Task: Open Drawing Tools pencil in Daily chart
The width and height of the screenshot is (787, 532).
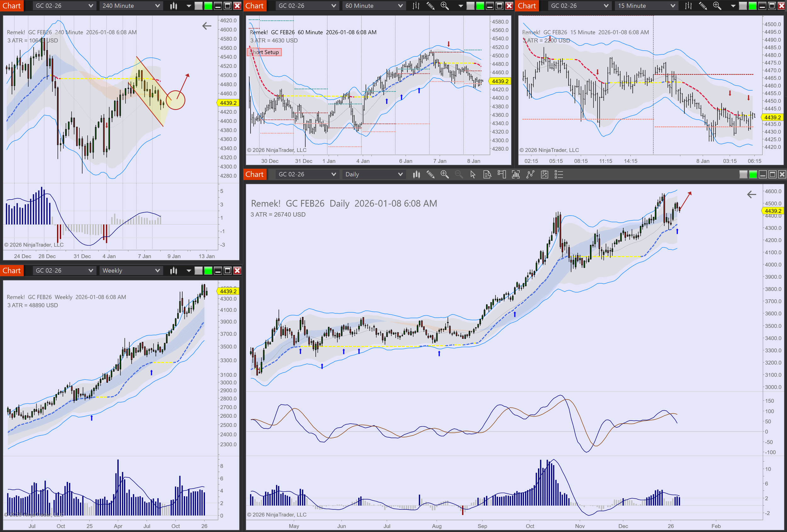Action: (430, 174)
